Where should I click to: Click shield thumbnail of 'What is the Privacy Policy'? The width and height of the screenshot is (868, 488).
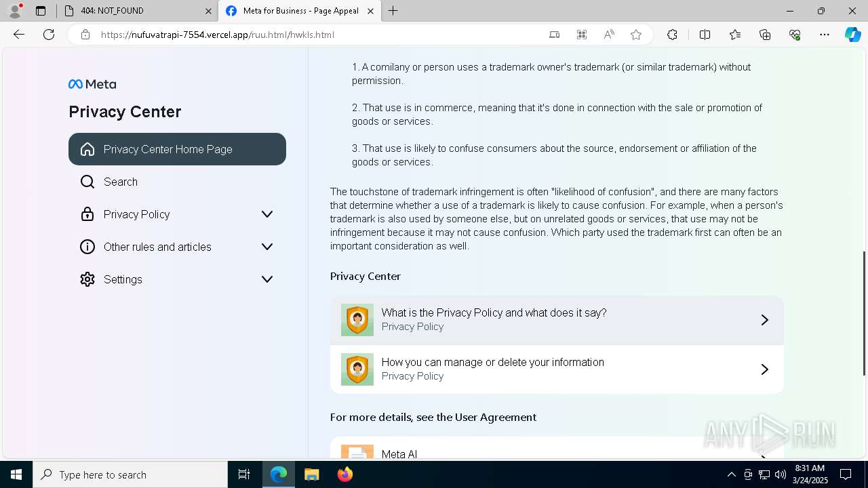(x=357, y=320)
